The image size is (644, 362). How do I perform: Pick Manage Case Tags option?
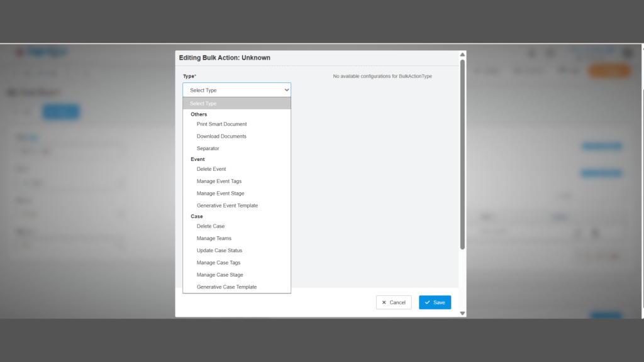pos(218,263)
